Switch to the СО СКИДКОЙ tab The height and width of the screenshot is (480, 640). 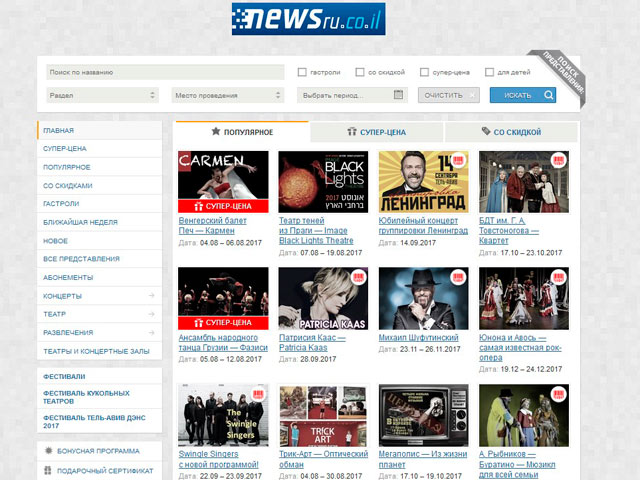click(511, 132)
